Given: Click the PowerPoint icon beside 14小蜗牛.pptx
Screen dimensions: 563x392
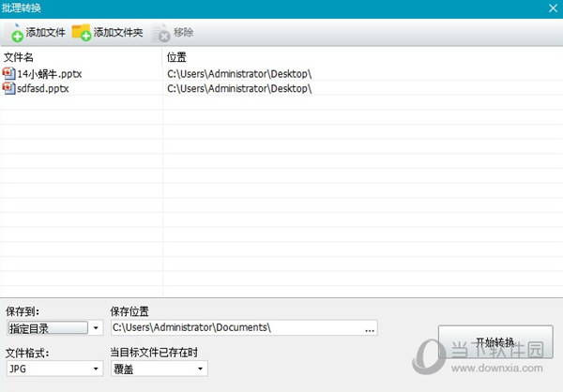Looking at the screenshot, I should [x=9, y=73].
